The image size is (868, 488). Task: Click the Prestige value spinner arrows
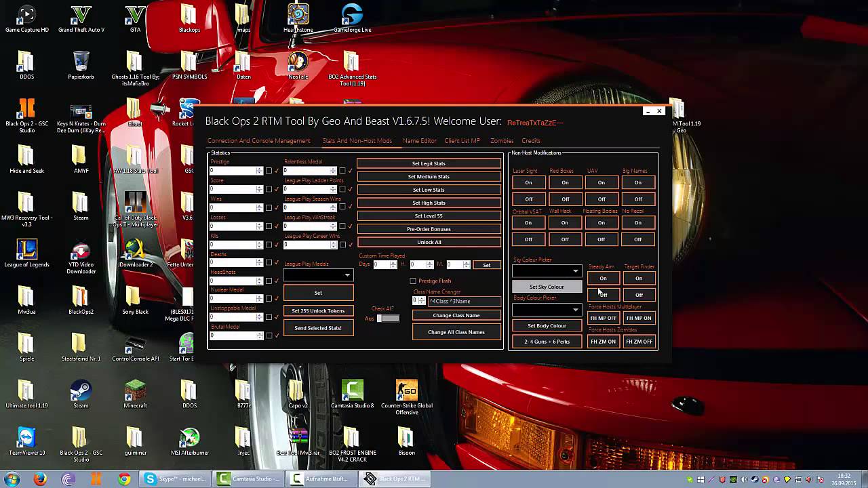pos(259,171)
